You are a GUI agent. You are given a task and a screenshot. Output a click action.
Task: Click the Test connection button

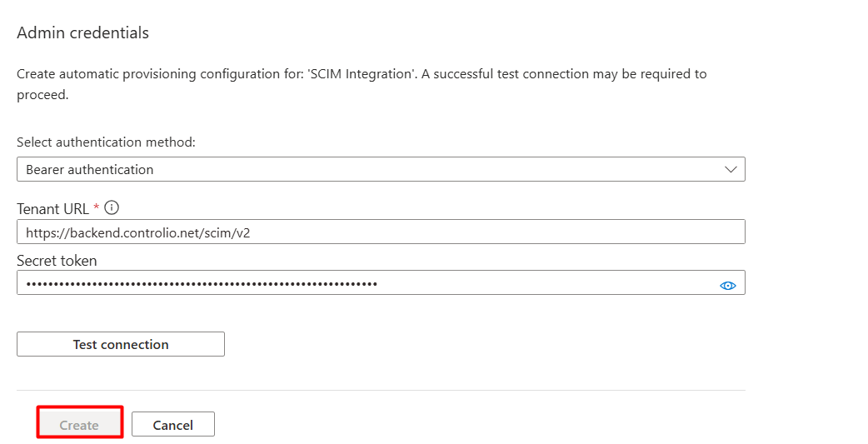click(x=121, y=344)
